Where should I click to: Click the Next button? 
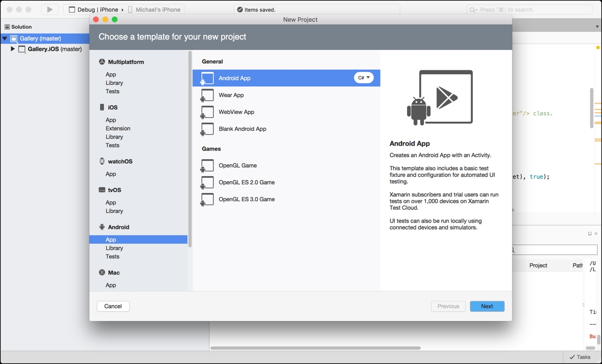pos(487,306)
